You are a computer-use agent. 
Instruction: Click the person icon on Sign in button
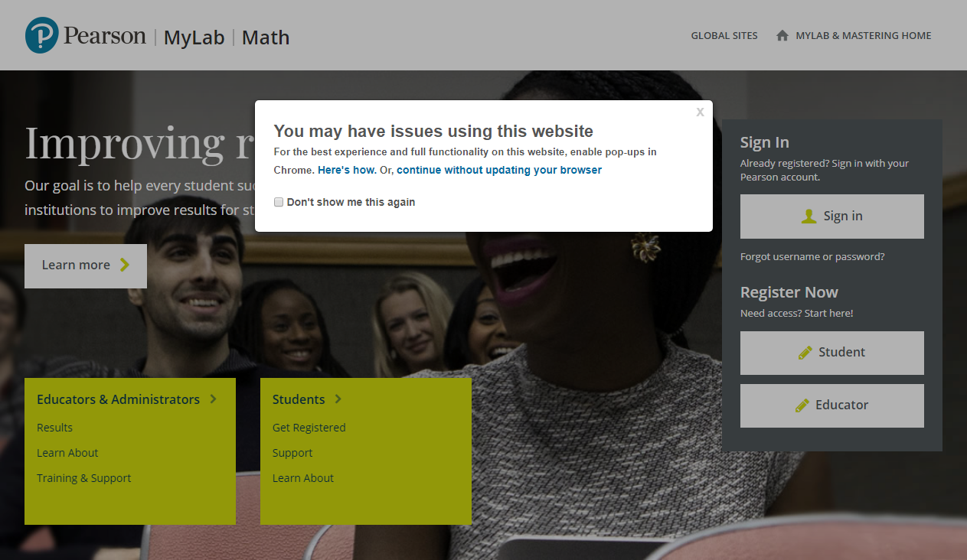coord(809,217)
